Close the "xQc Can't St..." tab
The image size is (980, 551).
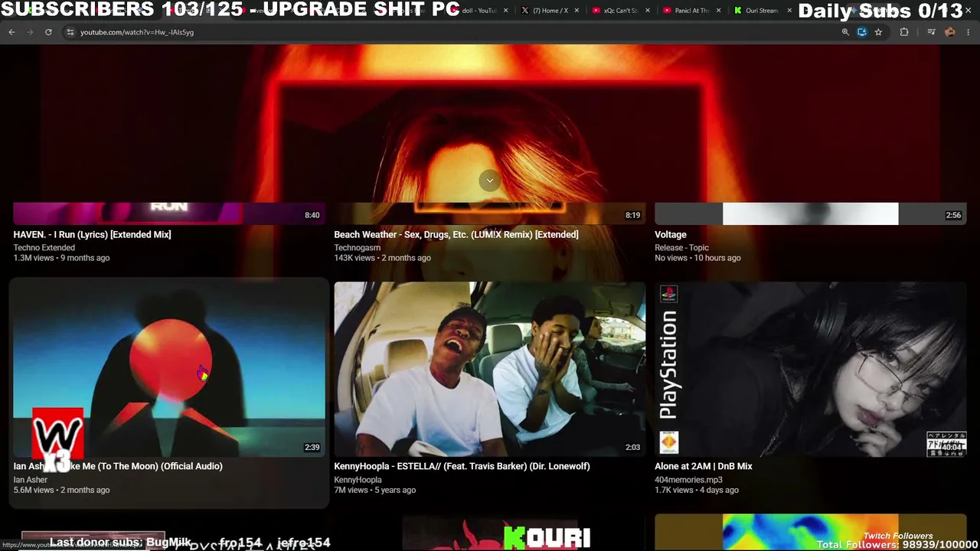648,11
